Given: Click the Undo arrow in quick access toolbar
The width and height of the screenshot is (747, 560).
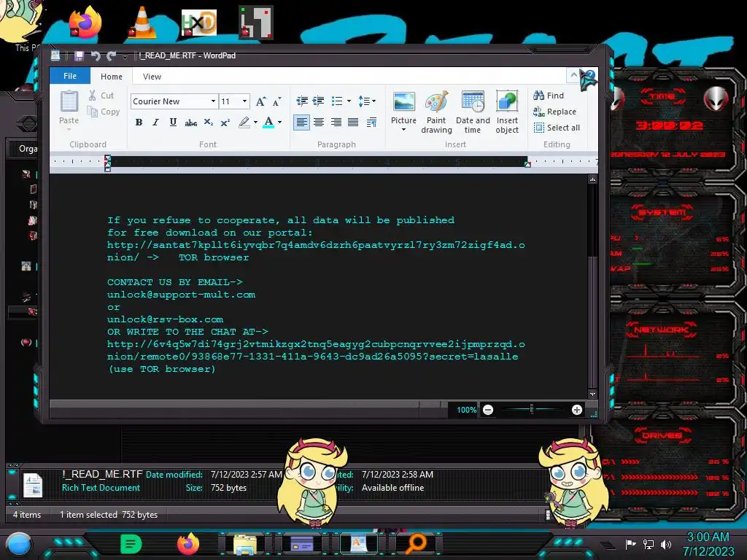Looking at the screenshot, I should point(96,55).
